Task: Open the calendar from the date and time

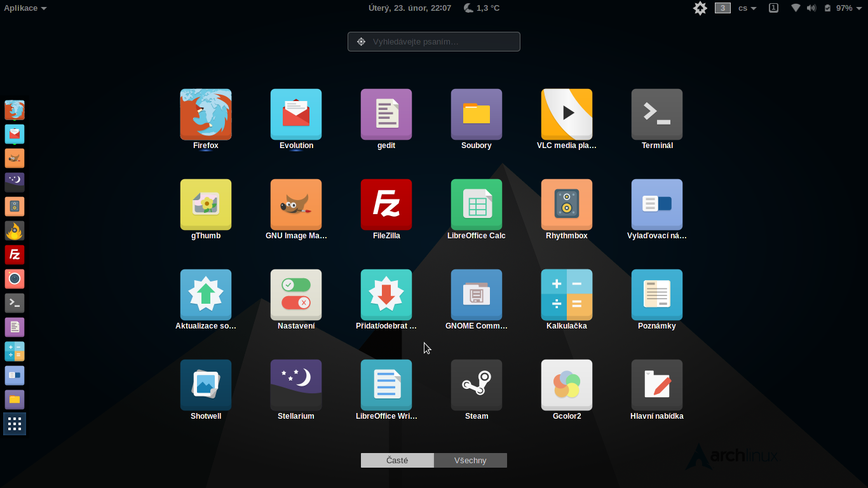Action: pyautogui.click(x=410, y=8)
